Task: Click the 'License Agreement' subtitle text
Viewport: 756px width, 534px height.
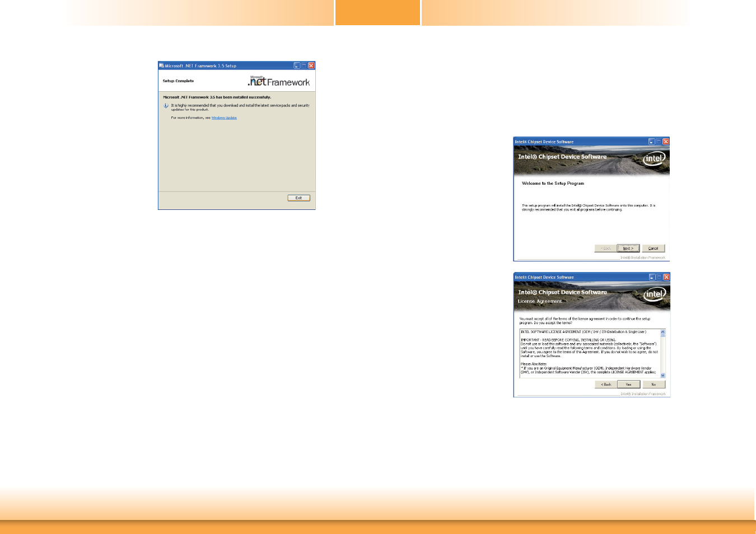Action: (x=539, y=301)
